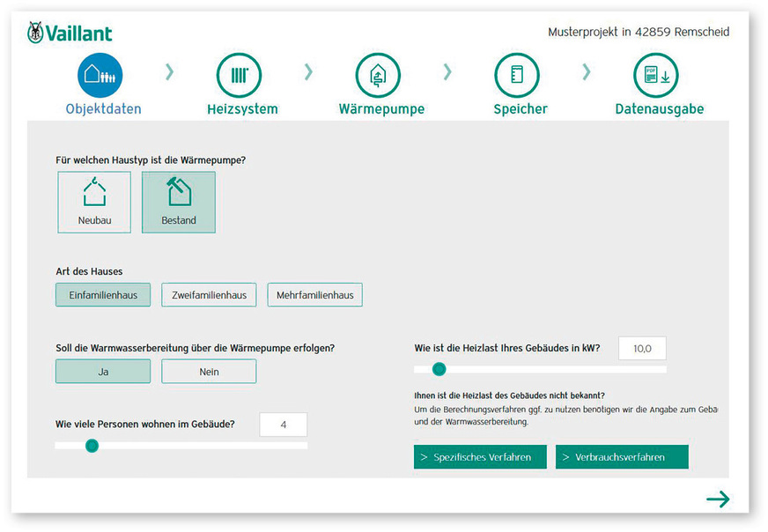Select Einfamilienhaus as house type

tap(103, 295)
